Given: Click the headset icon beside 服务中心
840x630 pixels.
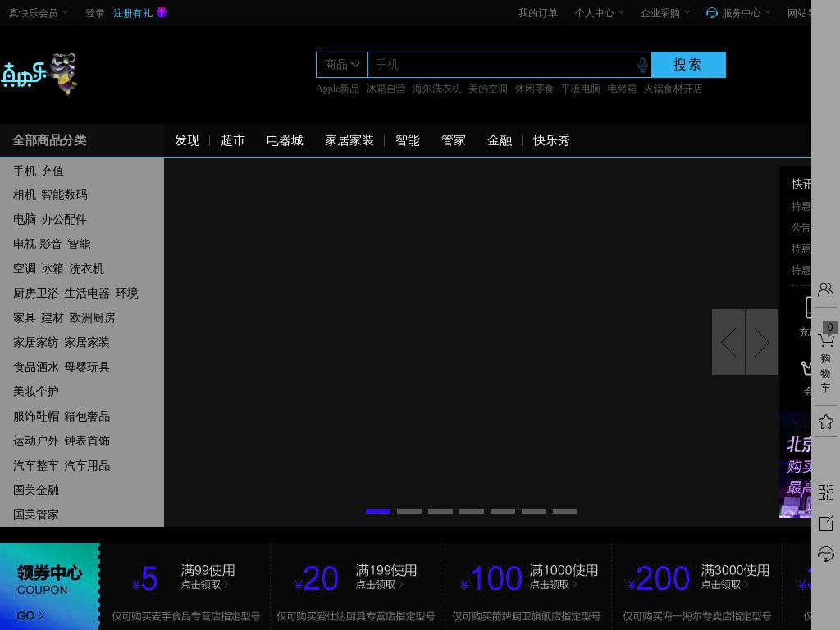Looking at the screenshot, I should click(x=711, y=13).
